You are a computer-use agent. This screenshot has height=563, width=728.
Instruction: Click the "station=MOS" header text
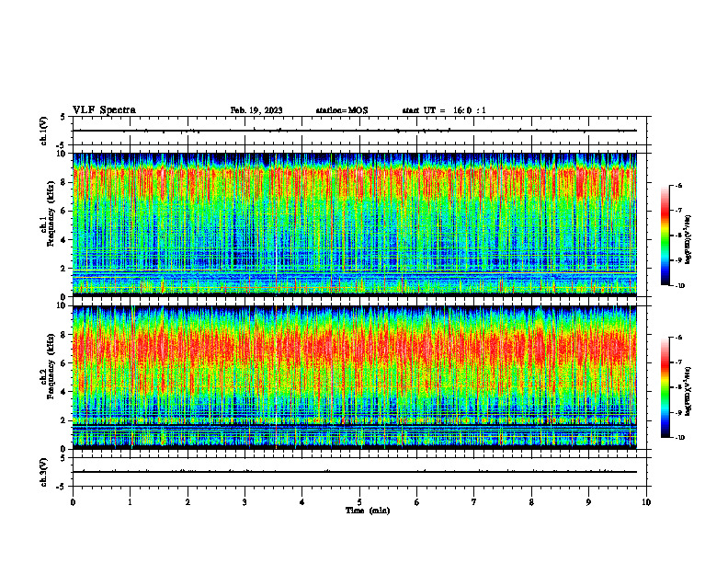coord(342,110)
